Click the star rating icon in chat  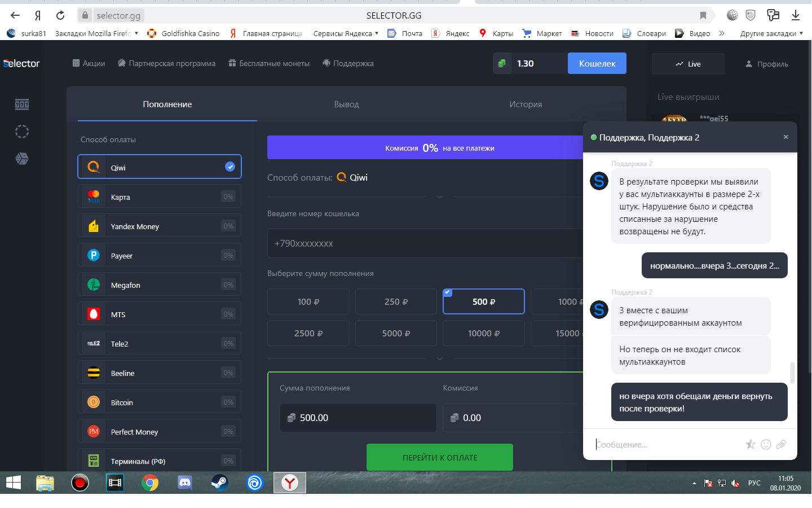tap(751, 445)
